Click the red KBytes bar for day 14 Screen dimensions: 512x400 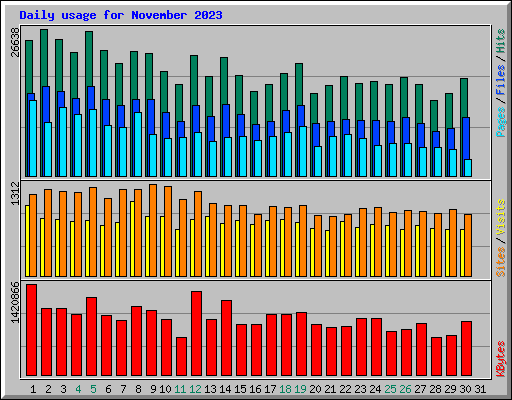pyautogui.click(x=226, y=338)
